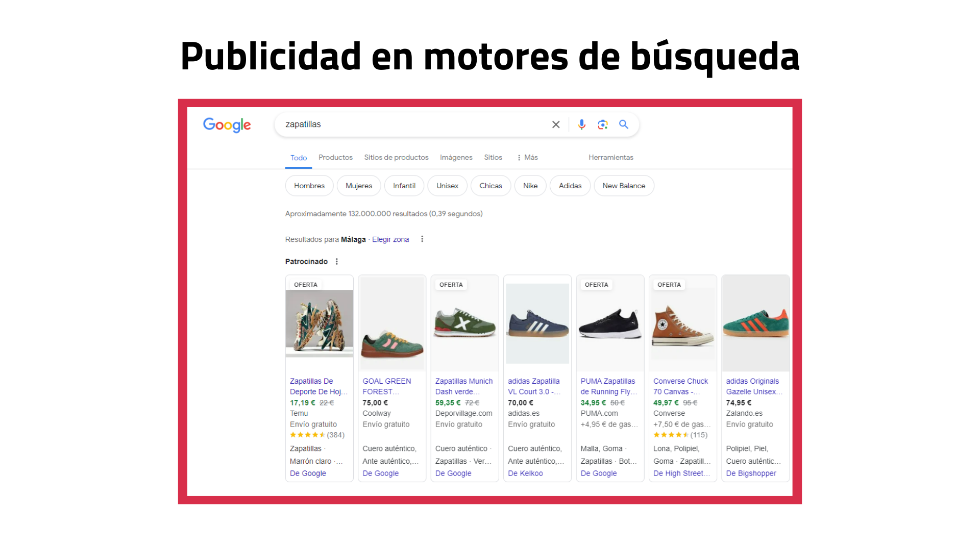Image resolution: width=980 pixels, height=551 pixels.
Task: Open Herramientas options
Action: click(x=611, y=158)
